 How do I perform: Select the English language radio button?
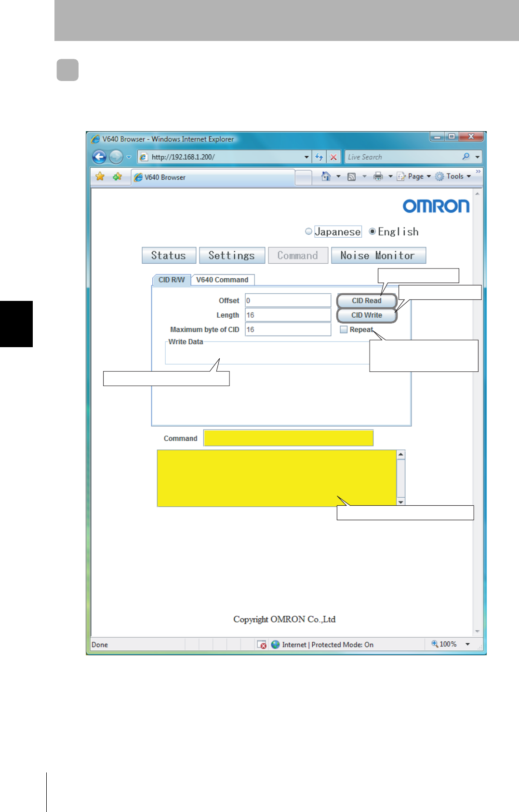[x=373, y=231]
